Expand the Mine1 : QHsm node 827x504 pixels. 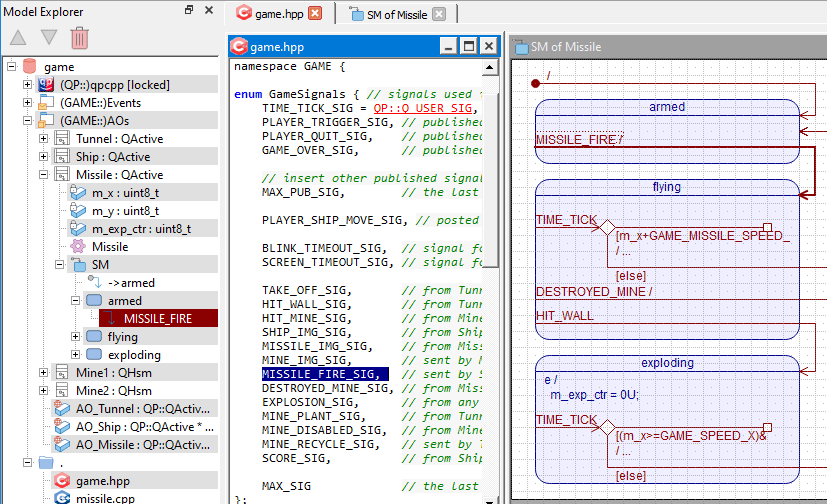(44, 373)
